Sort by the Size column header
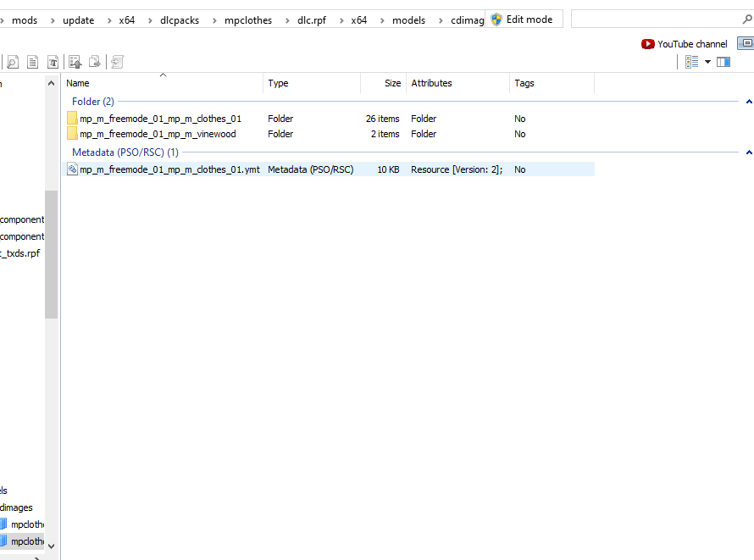This screenshot has width=754, height=560. click(383, 83)
